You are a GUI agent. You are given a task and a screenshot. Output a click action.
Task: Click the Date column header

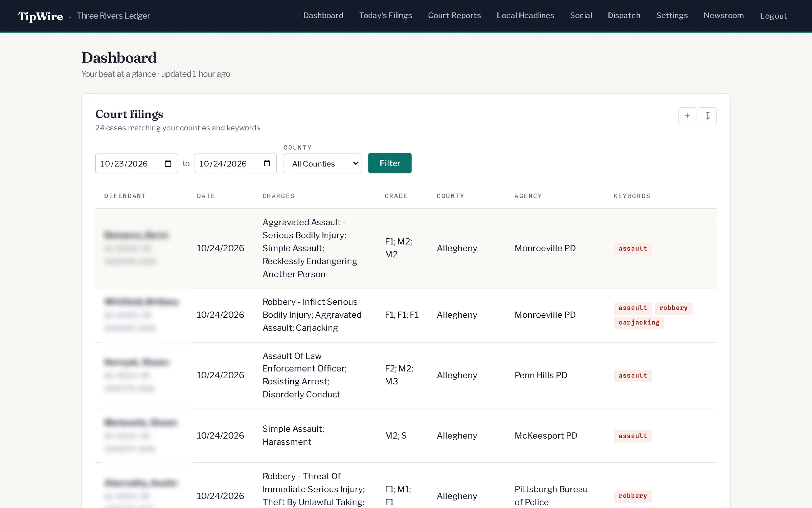[x=206, y=196]
